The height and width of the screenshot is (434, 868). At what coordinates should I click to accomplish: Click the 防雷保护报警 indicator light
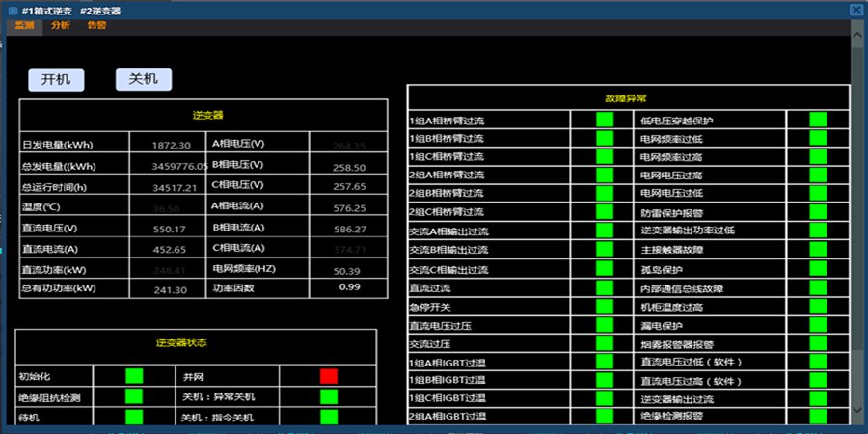(818, 212)
